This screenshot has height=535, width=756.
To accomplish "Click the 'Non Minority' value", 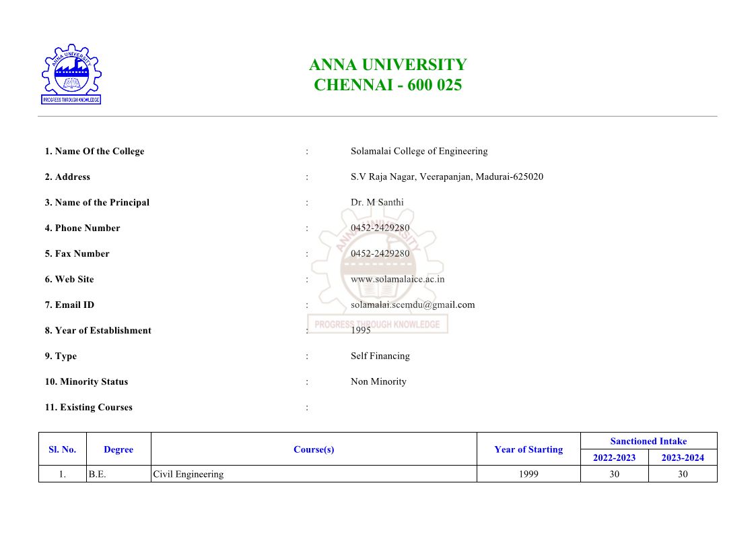I will (378, 381).
